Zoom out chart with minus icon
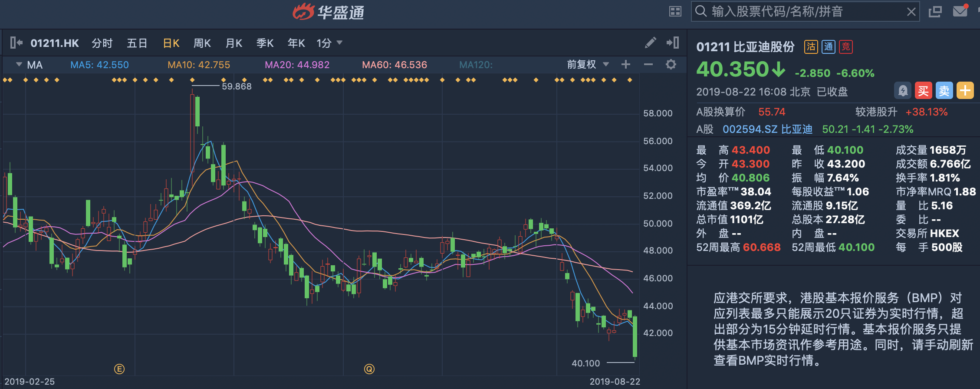Screen dimensions: 980x389 pyautogui.click(x=648, y=65)
